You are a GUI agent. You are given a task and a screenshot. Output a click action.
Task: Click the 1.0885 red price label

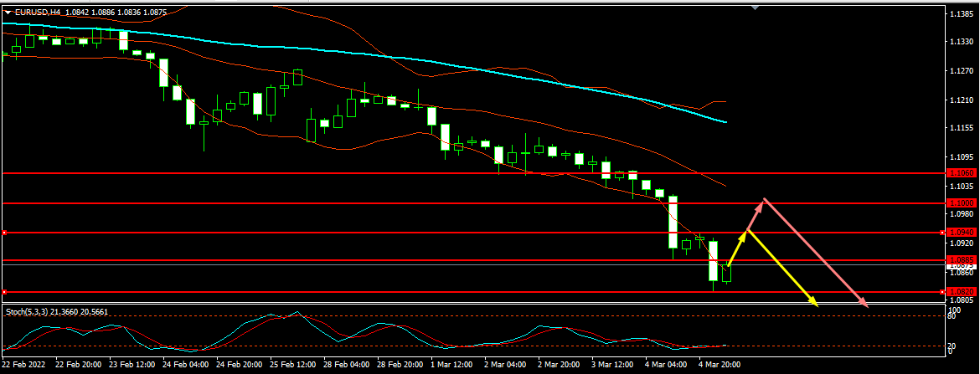[x=960, y=259]
